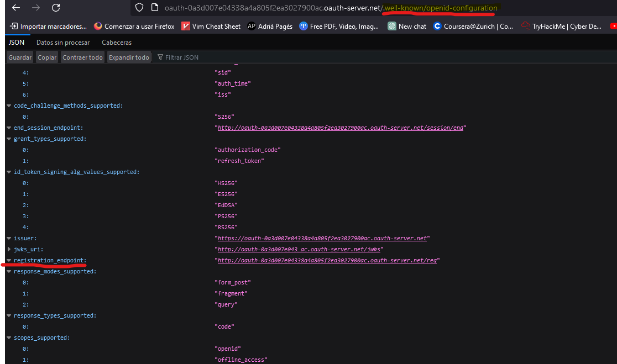Select the "refresh_token" value
The image size is (617, 364).
[239, 161]
